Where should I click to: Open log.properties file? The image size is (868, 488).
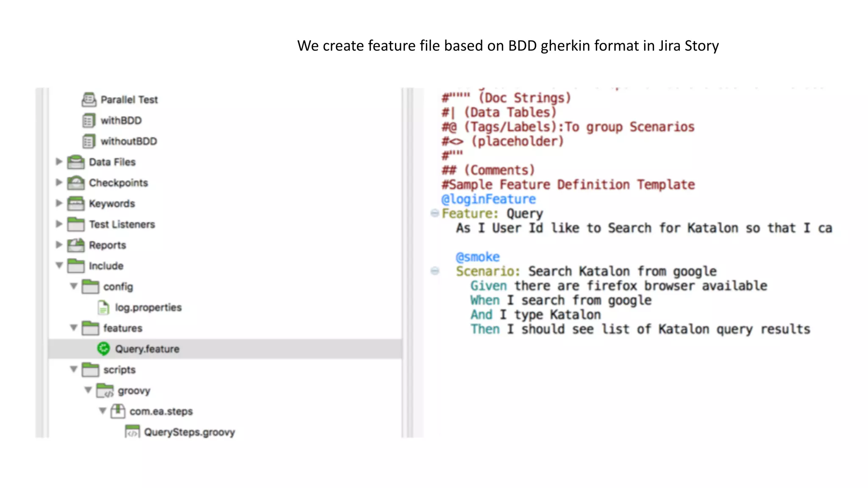point(148,308)
